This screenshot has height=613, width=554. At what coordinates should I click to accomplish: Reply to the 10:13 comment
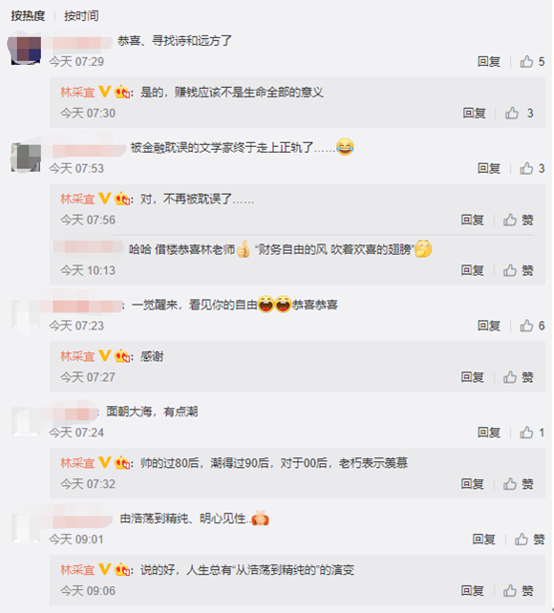coord(472,270)
